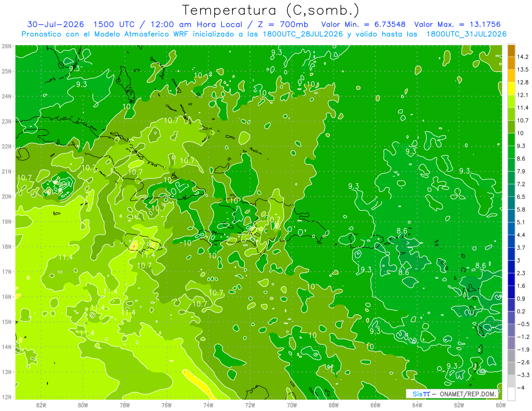Click the lime swatch between 11.4 and 12.1
This screenshot has height=411, width=532.
tap(511, 101)
